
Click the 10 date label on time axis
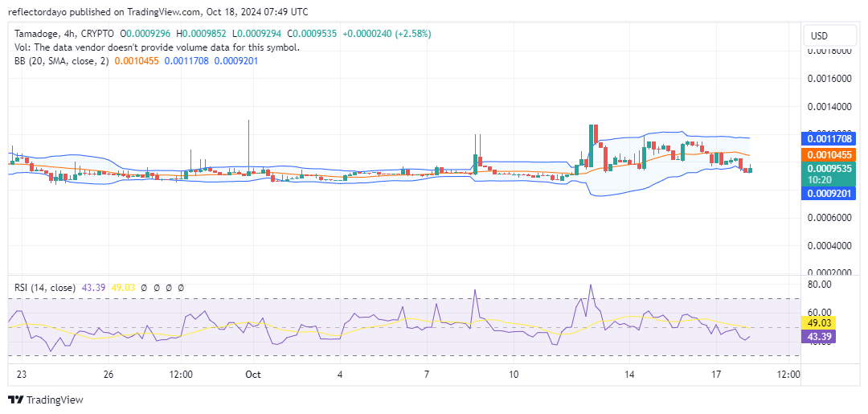coord(514,374)
